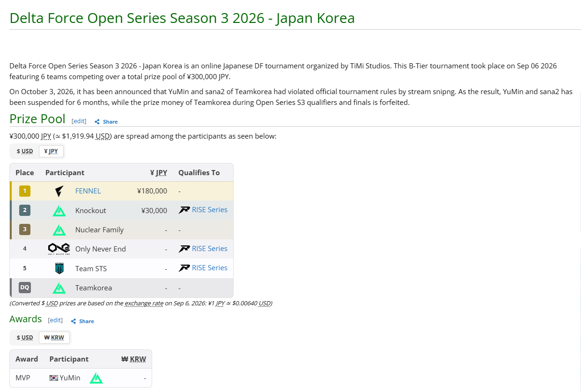Click the Nuclear Family team logo icon
581x392 pixels.
59,230
